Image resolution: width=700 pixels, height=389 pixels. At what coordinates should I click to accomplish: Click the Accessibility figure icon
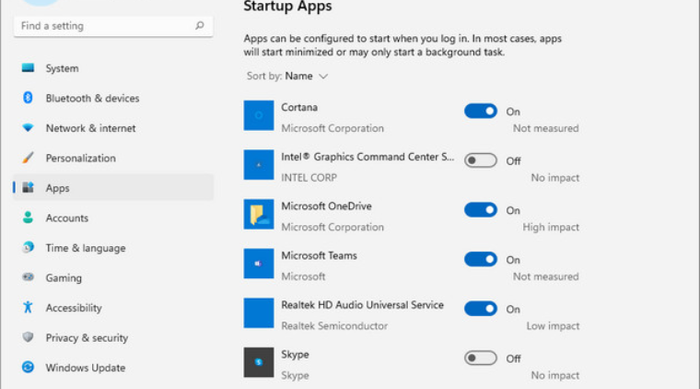coord(28,307)
